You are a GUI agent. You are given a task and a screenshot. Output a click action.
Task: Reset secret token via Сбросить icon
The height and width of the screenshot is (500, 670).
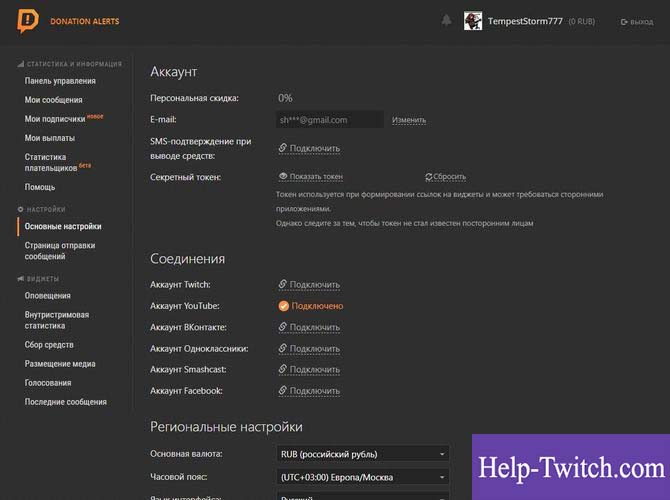click(x=428, y=177)
